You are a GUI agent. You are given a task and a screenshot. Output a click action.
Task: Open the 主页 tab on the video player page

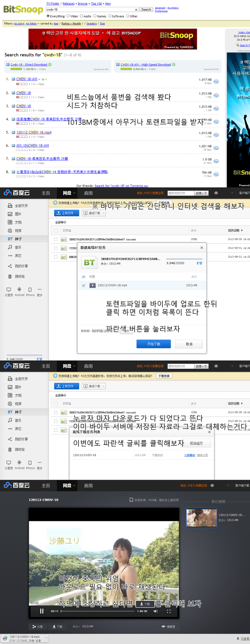click(46, 486)
